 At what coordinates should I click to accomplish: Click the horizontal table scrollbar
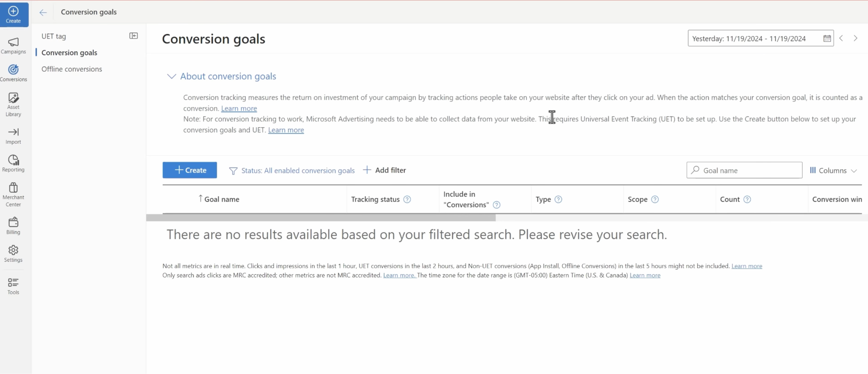coord(321,218)
